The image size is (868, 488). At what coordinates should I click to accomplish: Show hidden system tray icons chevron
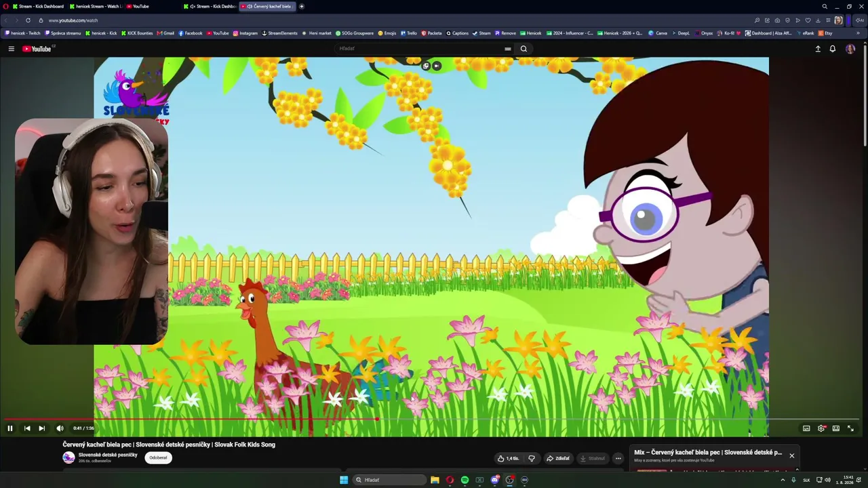(x=783, y=480)
